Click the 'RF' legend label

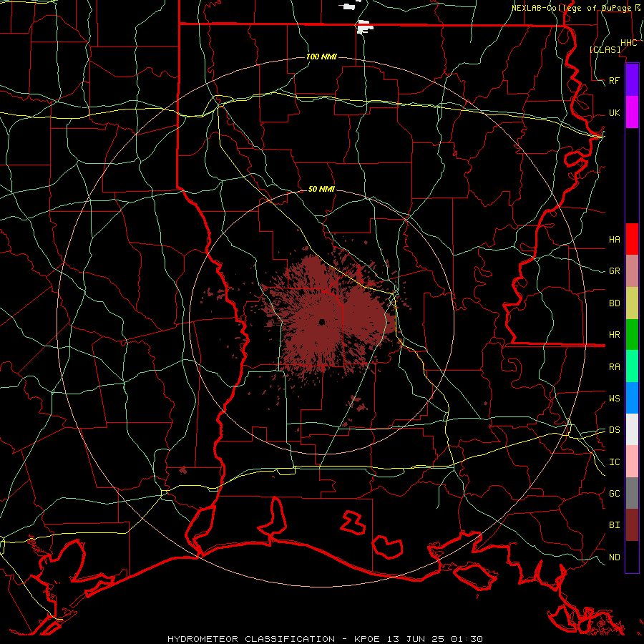[x=614, y=80]
